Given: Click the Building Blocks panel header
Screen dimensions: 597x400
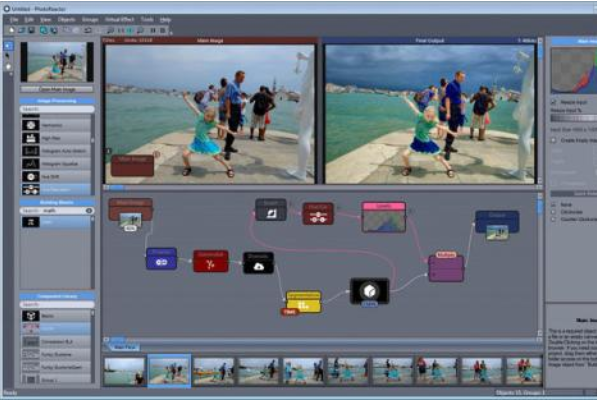Looking at the screenshot, I should click(57, 202).
